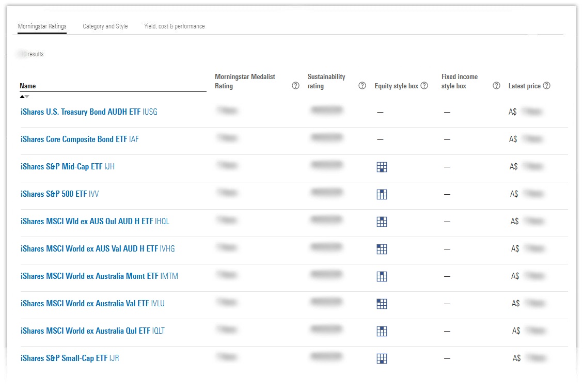The height and width of the screenshot is (392, 583).
Task: Click help icon beside Sustainability rating header
Action: pos(362,86)
